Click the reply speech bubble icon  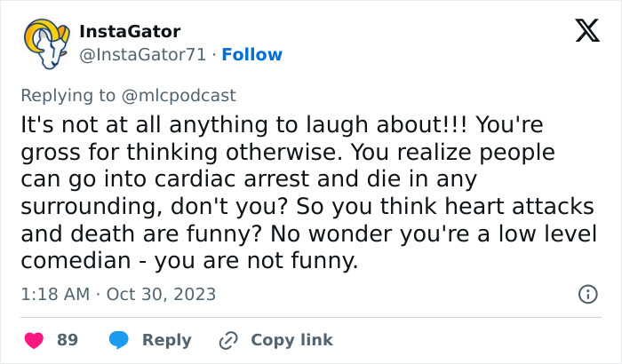pyautogui.click(x=119, y=340)
